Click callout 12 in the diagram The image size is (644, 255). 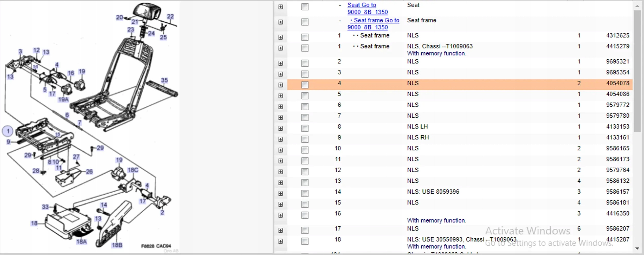point(37,50)
